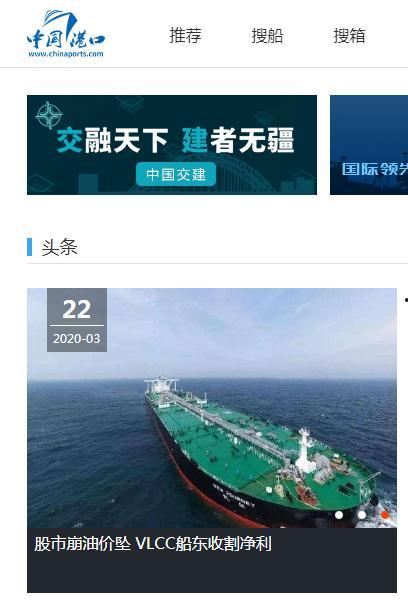Switch to the 搜船 tab
408x608 pixels.
(268, 36)
